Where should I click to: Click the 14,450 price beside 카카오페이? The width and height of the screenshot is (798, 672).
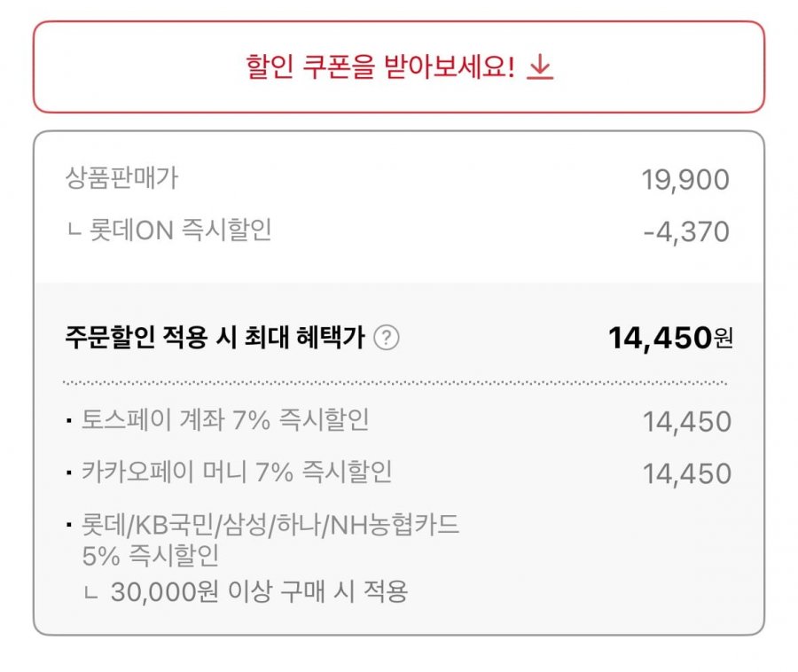[x=687, y=473]
